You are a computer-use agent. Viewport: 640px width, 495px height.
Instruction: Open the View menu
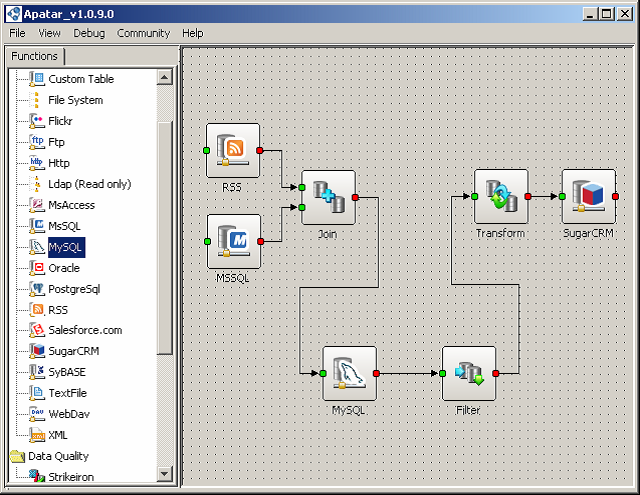[49, 33]
